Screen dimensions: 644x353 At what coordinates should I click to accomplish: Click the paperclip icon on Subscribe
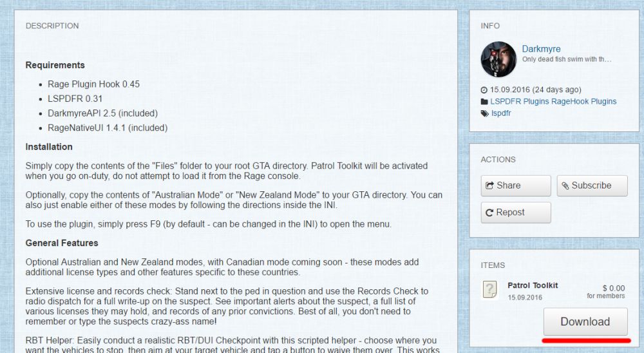(x=565, y=186)
